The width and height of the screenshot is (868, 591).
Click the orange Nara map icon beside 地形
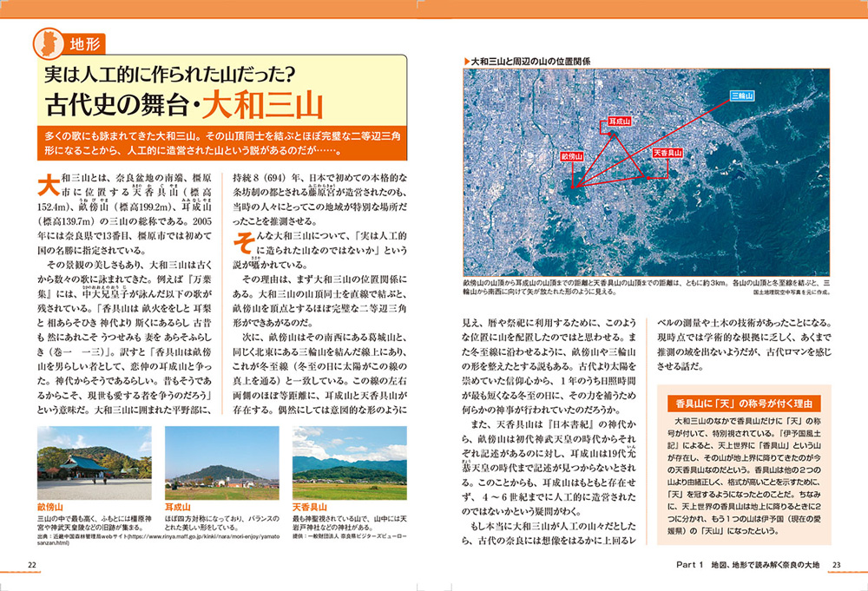point(48,43)
